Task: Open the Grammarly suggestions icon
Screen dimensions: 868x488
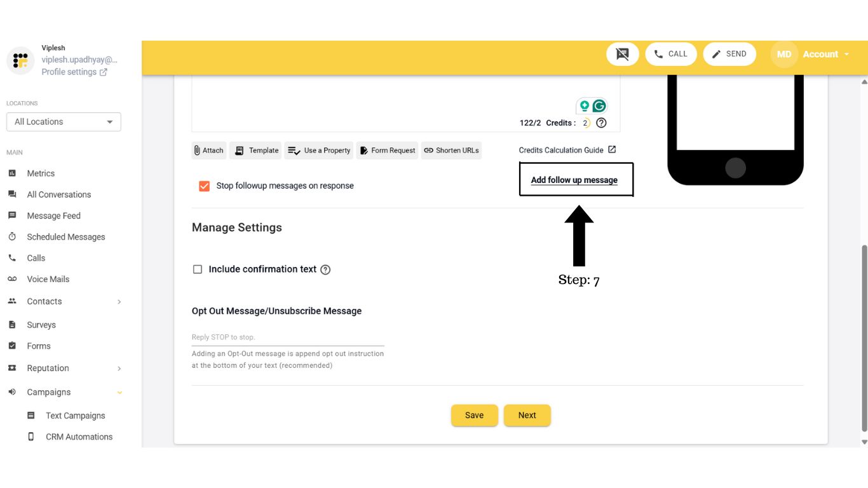Action: click(x=598, y=105)
